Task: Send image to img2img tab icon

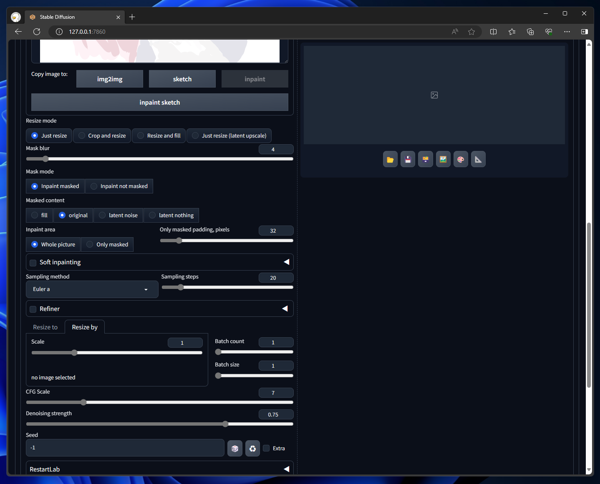Action: coord(425,160)
